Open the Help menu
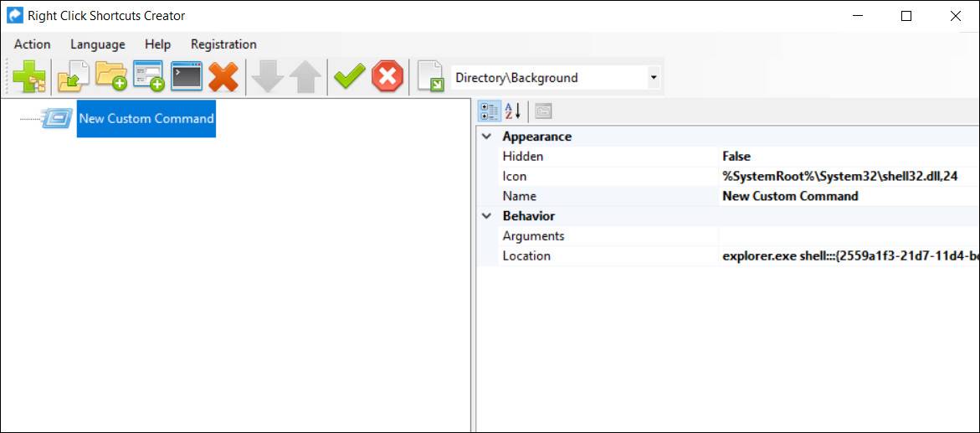The height and width of the screenshot is (433, 980). pyautogui.click(x=157, y=44)
